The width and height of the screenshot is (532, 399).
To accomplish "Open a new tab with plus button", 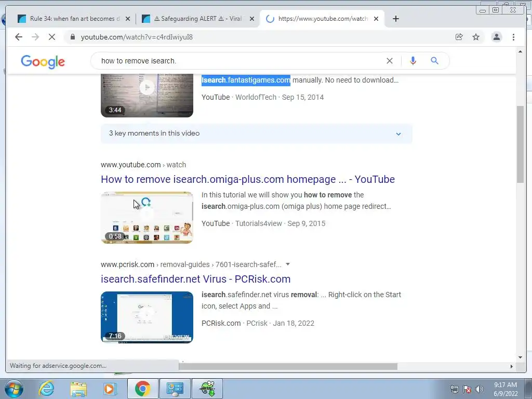I will point(395,19).
